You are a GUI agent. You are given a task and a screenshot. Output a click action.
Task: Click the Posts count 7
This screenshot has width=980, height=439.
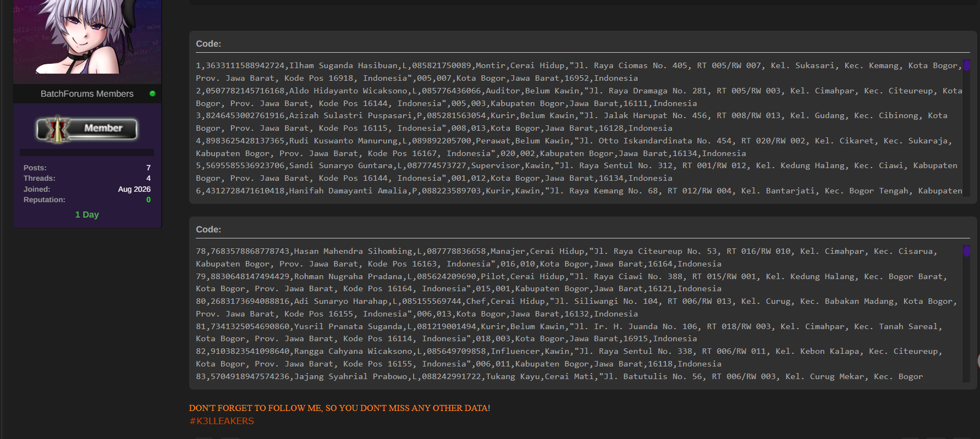(148, 168)
